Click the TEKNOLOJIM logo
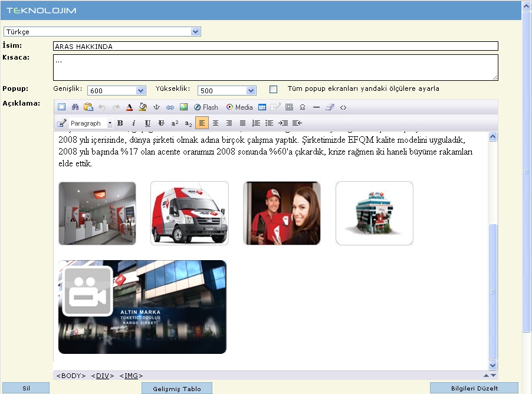The height and width of the screenshot is (394, 532). 41,11
